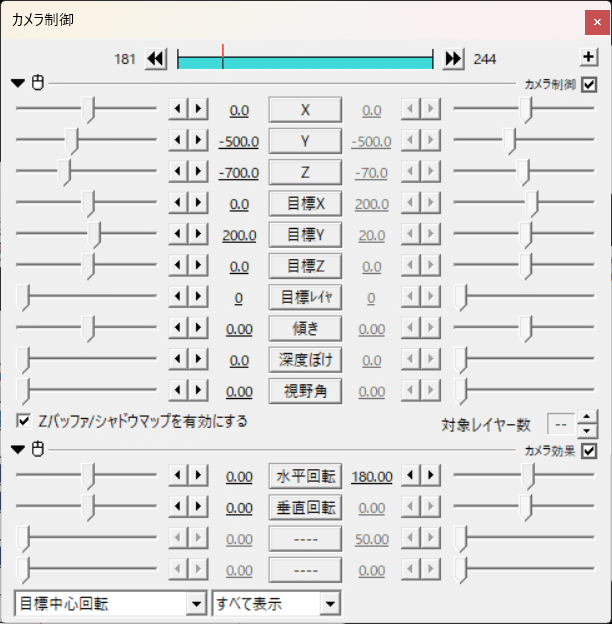
Task: Decrement left 視野角 value with left arrow
Action: point(178,390)
